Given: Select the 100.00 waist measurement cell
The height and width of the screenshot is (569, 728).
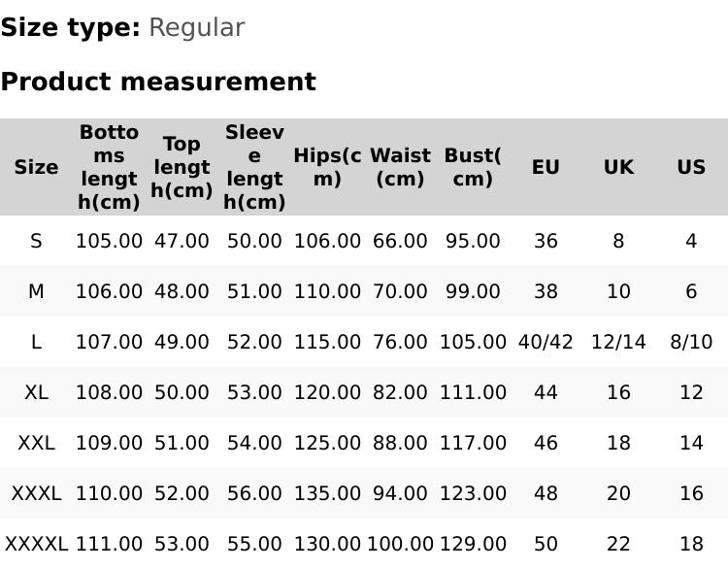Looking at the screenshot, I should (x=400, y=544).
